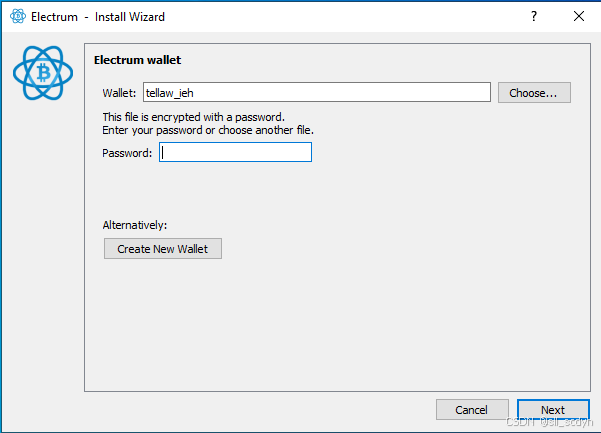601x433 pixels.
Task: Click 'This file is encrypted with a password.' text
Action: coord(194,117)
